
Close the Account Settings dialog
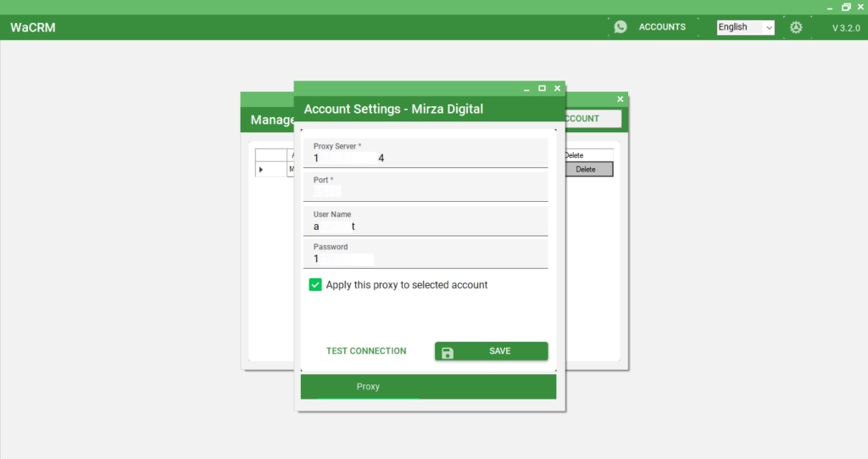coord(558,88)
